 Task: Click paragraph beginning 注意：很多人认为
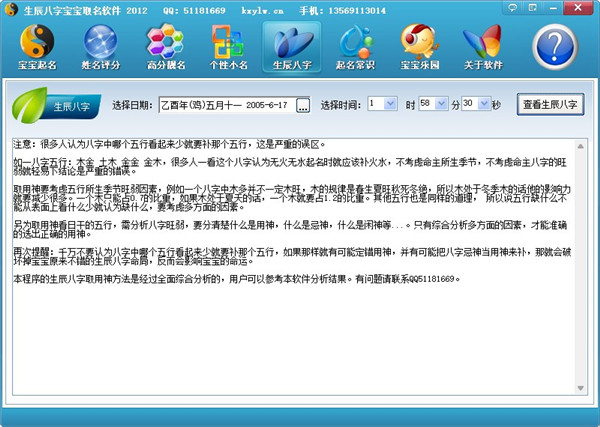pos(170,144)
